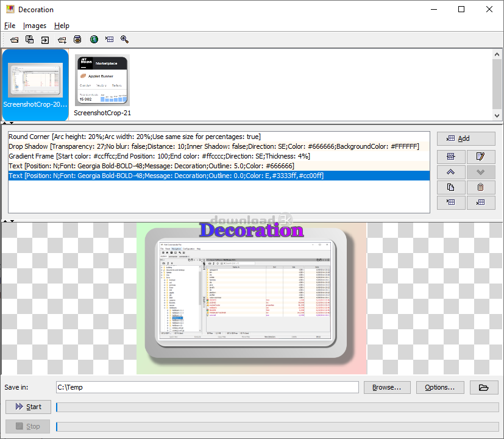The width and height of the screenshot is (504, 439).
Task: Click the Browse... button
Action: point(387,387)
